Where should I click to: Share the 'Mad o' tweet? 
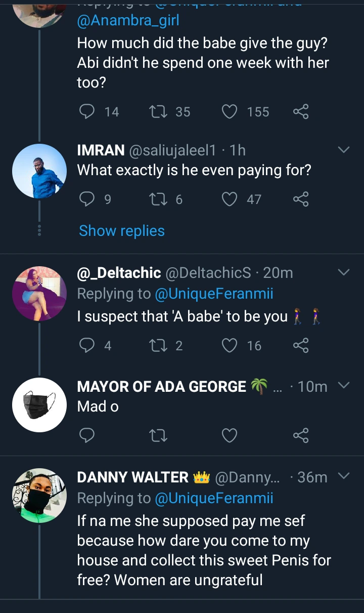click(300, 435)
